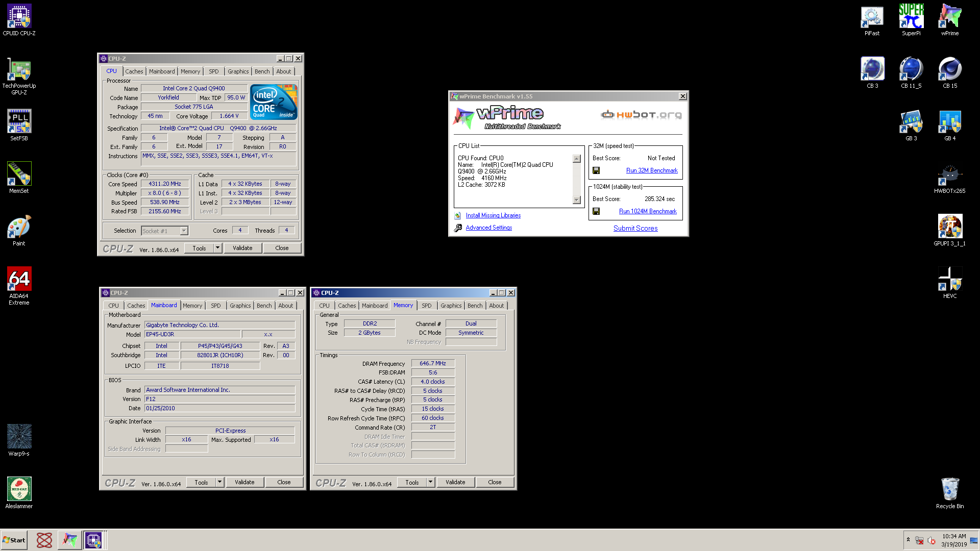This screenshot has width=980, height=551.
Task: Click the volume tray icon
Action: [x=932, y=540]
